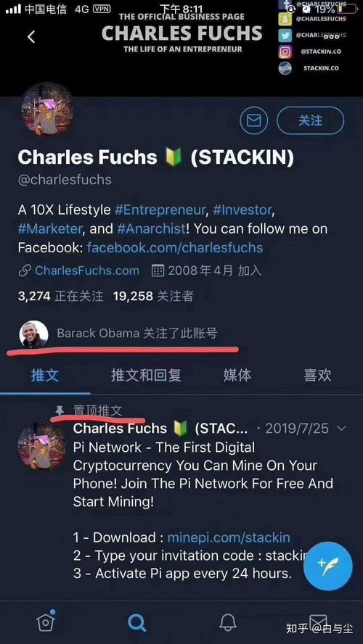The image size is (363, 644).
Task: Switch to the 喜欢 tab
Action: (x=317, y=375)
